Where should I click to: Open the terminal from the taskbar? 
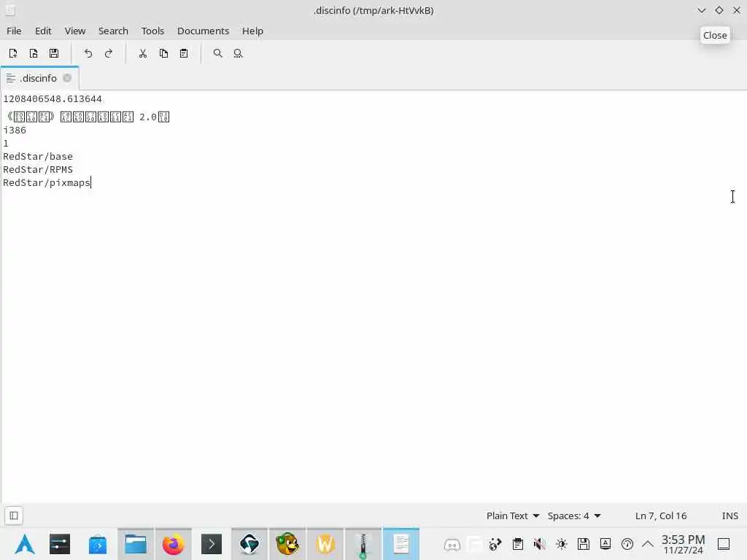(x=212, y=544)
